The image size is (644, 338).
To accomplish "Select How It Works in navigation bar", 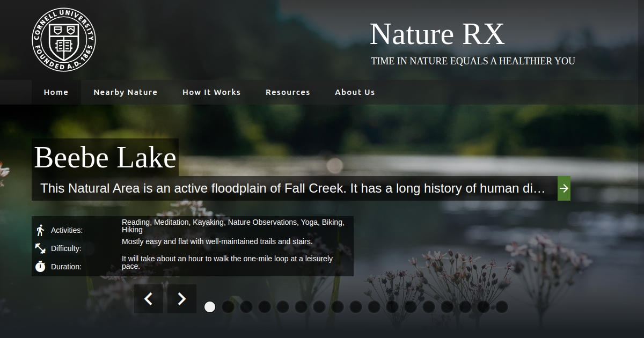I will pyautogui.click(x=211, y=92).
